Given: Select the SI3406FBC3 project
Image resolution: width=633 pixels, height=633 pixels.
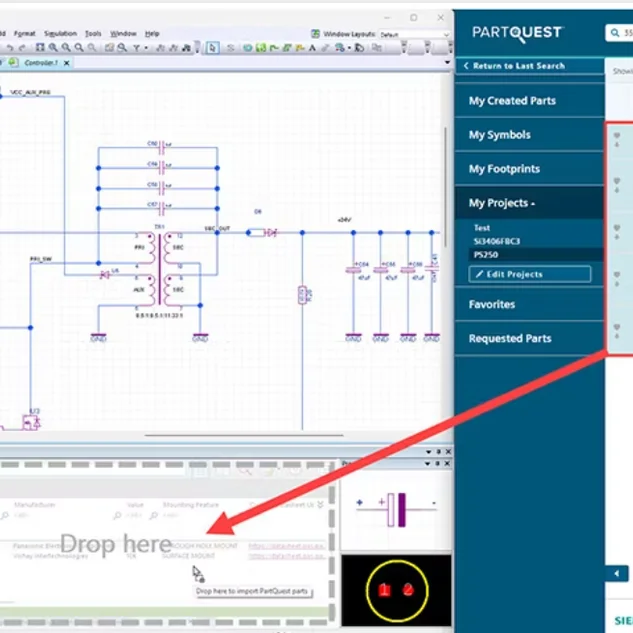Looking at the screenshot, I should tap(497, 241).
